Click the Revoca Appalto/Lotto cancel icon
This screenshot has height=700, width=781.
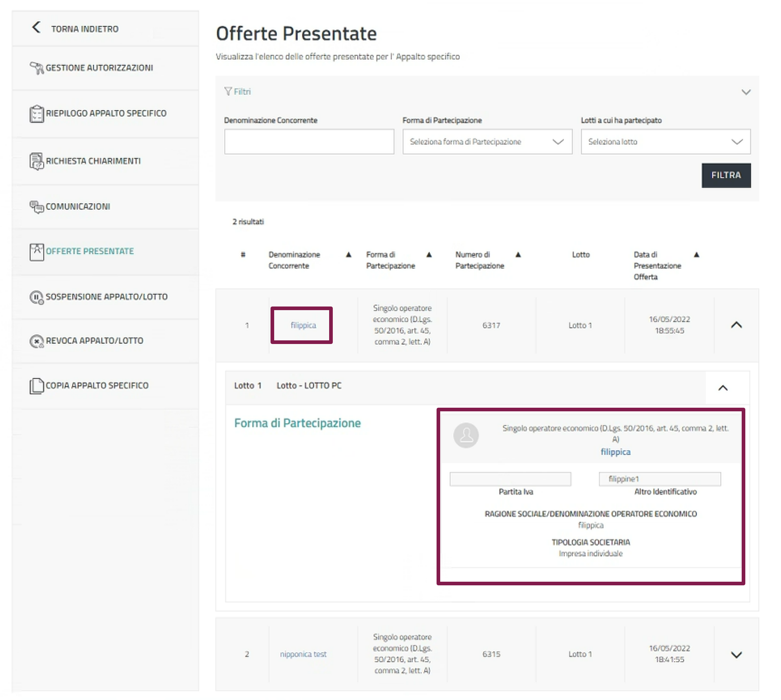(36, 341)
